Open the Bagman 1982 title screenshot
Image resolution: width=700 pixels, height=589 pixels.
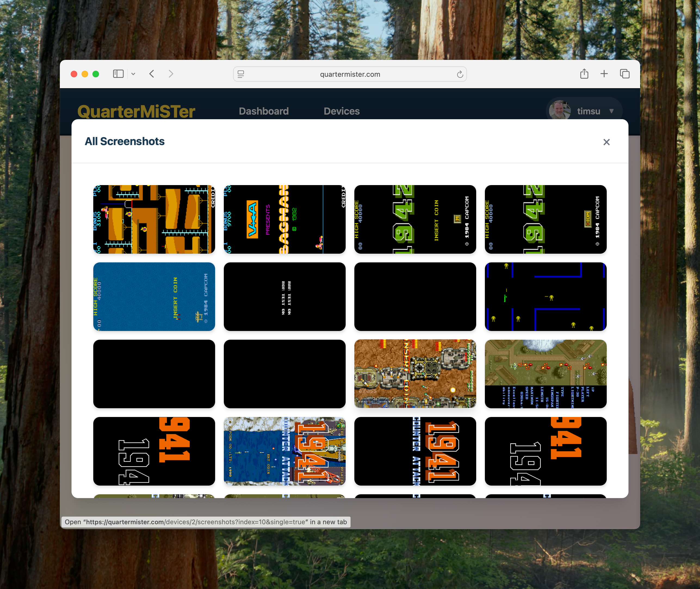pos(285,219)
